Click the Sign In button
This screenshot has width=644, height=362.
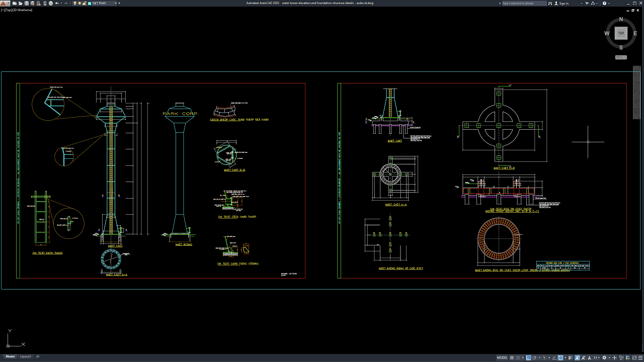561,3
